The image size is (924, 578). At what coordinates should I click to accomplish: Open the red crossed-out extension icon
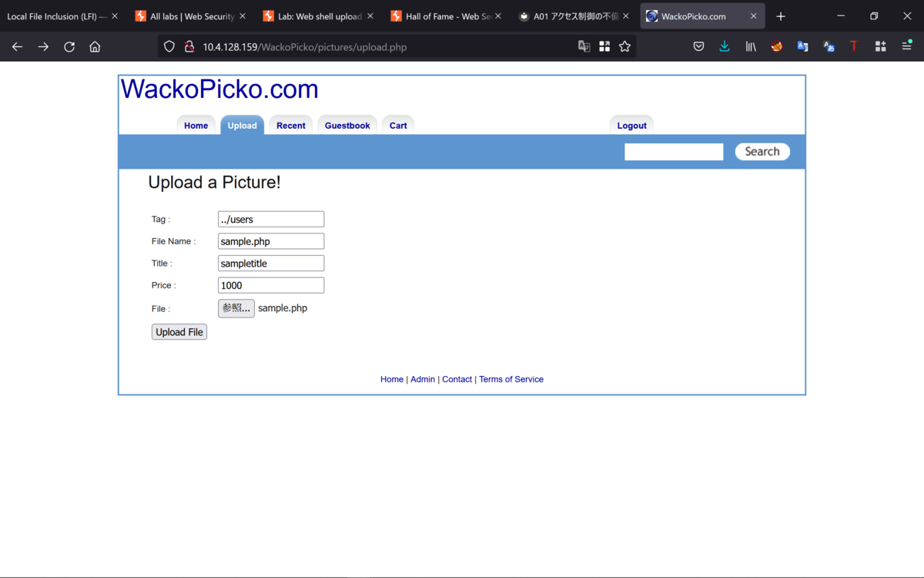pos(777,47)
